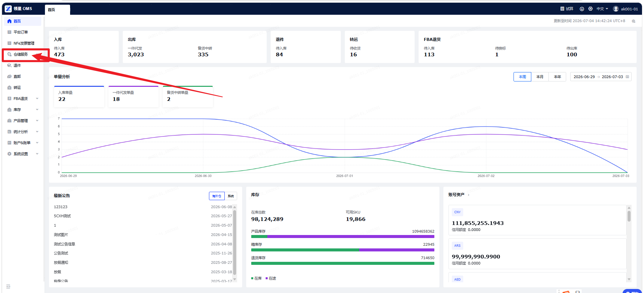Click the dashboard settings icon beside update time
The height and width of the screenshot is (293, 644).
pos(634,21)
